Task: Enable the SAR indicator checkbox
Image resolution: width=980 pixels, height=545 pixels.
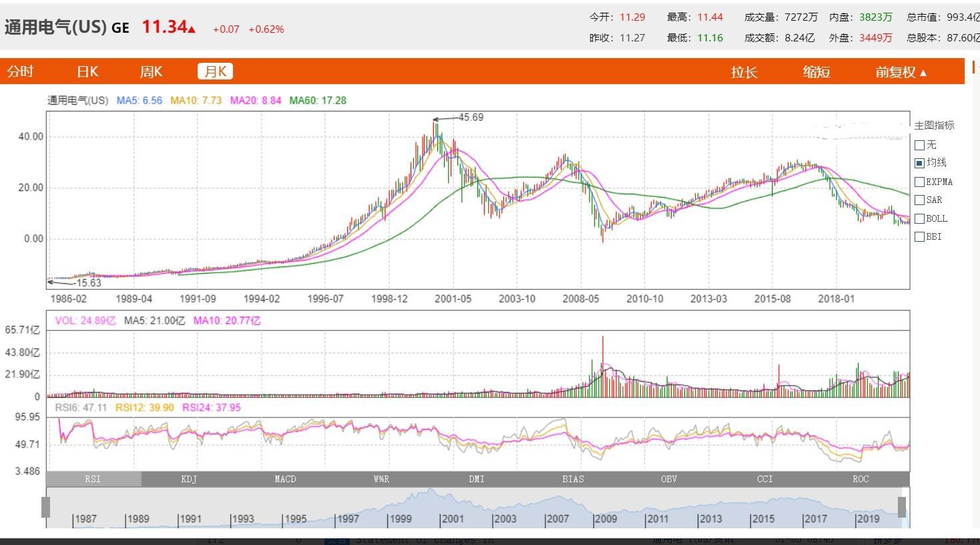Action: 919,200
